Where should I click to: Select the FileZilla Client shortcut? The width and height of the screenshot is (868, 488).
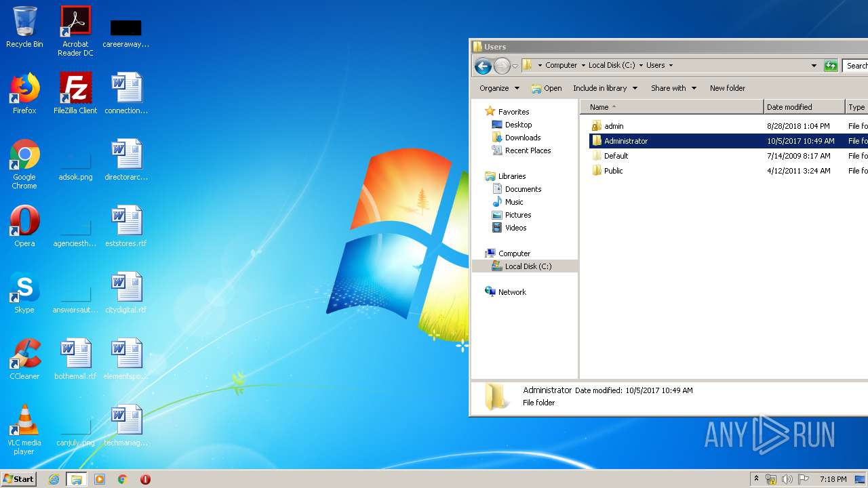[75, 94]
